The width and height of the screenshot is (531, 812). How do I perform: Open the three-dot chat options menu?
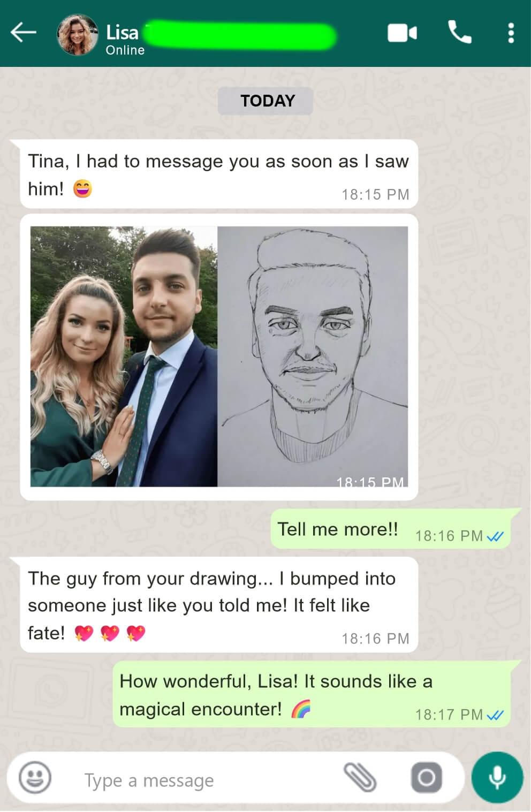pos(510,33)
